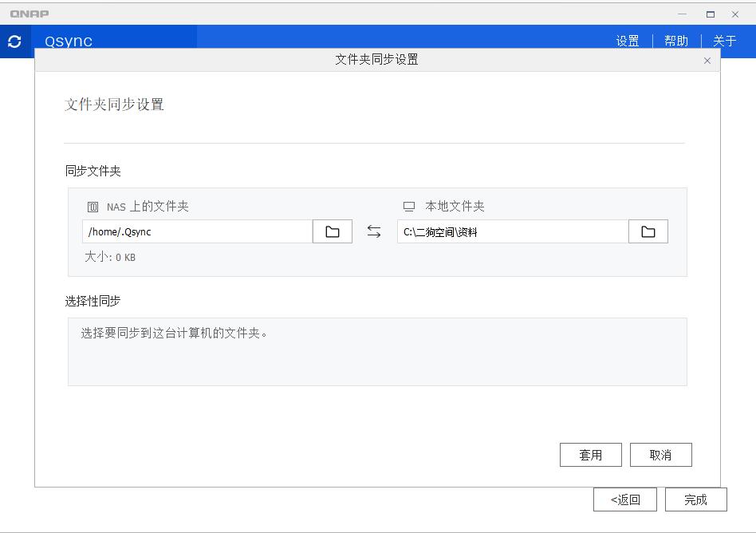Open the local folder browse icon
Viewport: 756px width, 533px height.
point(648,231)
